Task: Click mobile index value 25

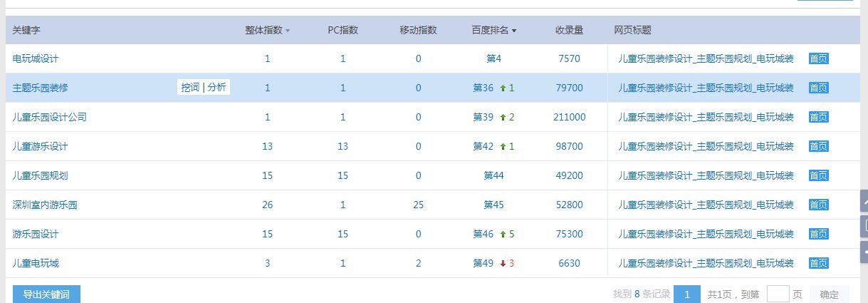Action: pos(418,205)
